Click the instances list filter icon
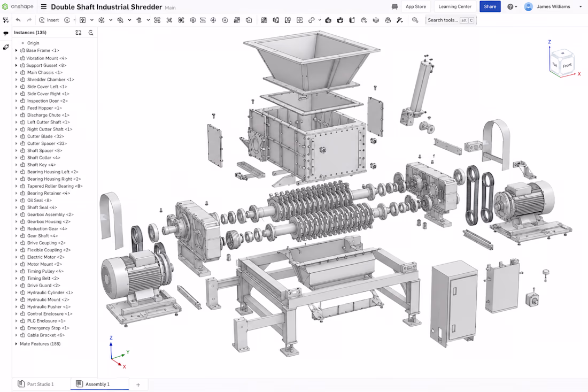This screenshot has width=588, height=392. (79, 33)
